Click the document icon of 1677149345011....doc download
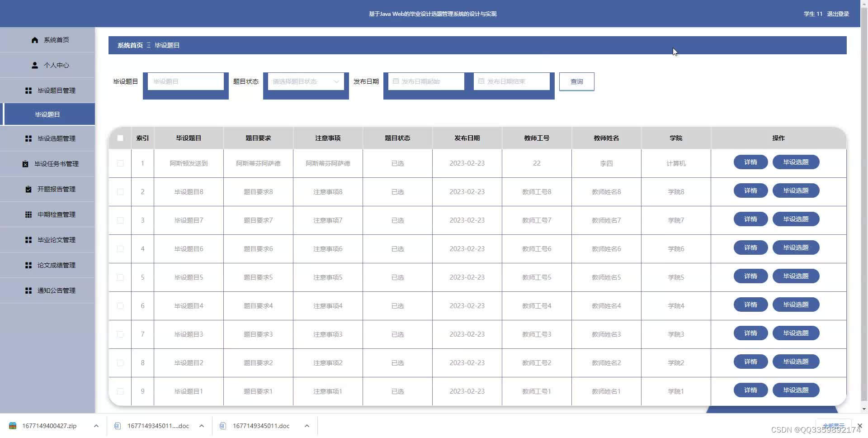The height and width of the screenshot is (438, 868). coord(117,426)
